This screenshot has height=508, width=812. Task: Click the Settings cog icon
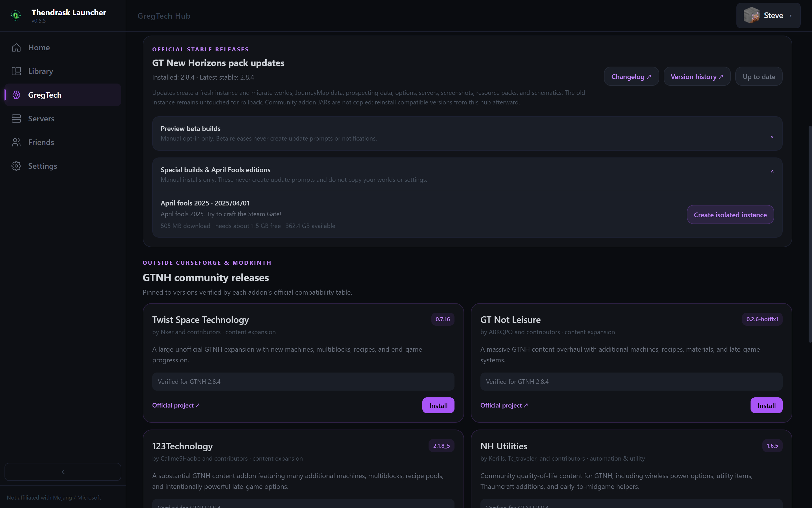(16, 166)
